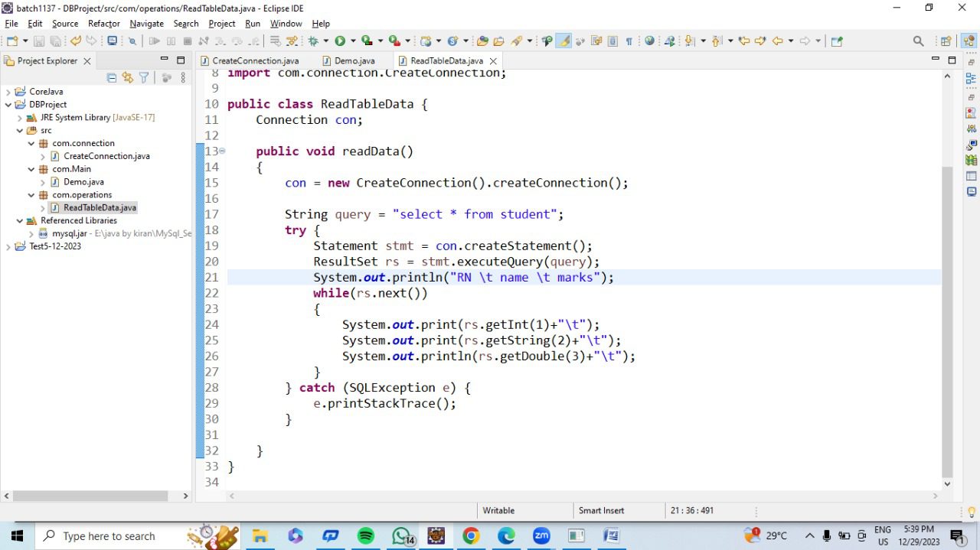Viewport: 980px width, 550px height.
Task: Click the Search flashlight toolbar icon
Action: pos(516,41)
